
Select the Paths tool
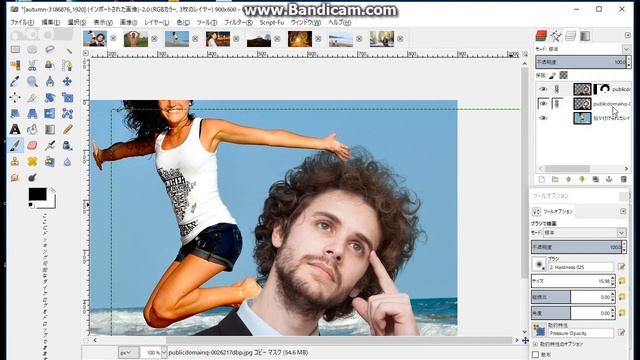click(x=67, y=65)
